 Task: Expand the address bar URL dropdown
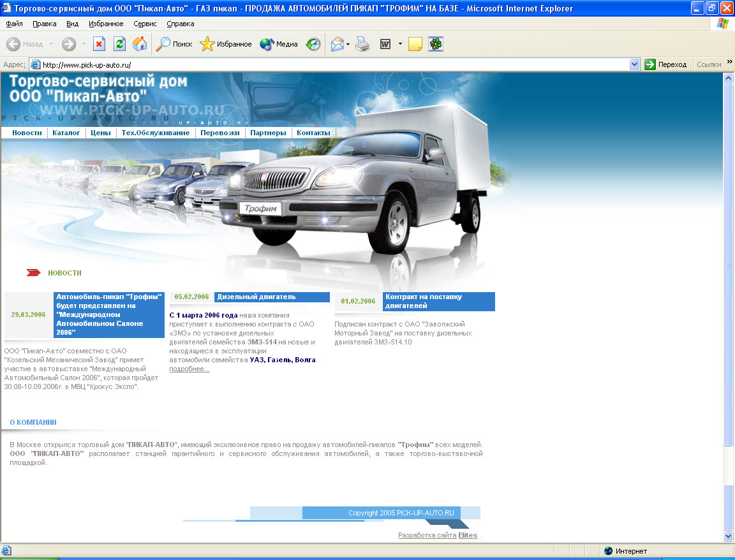coord(634,64)
